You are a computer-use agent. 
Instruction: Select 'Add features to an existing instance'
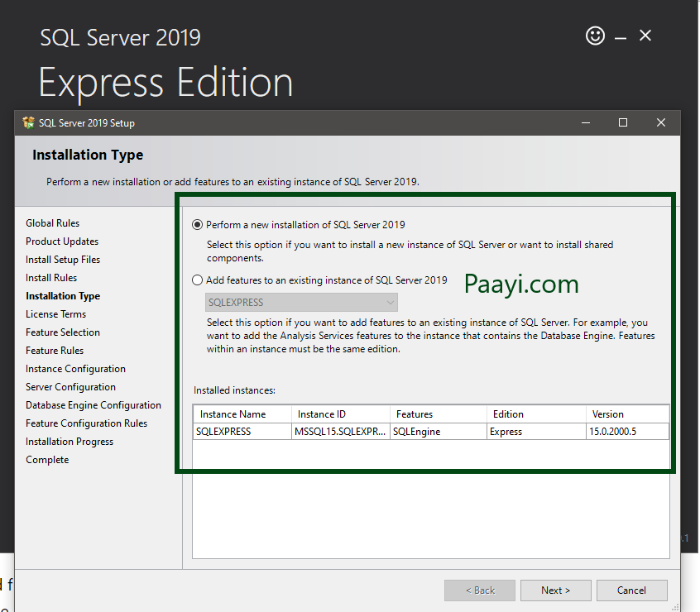(x=197, y=279)
